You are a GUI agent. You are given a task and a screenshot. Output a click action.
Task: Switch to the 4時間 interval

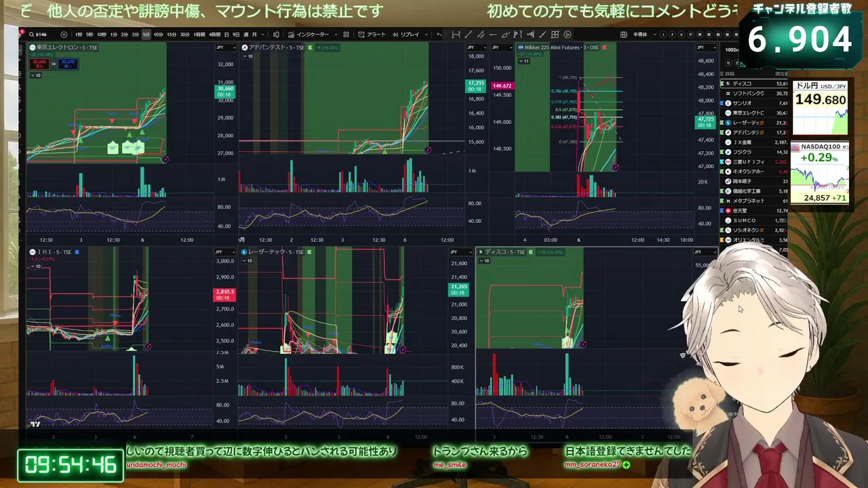(214, 35)
